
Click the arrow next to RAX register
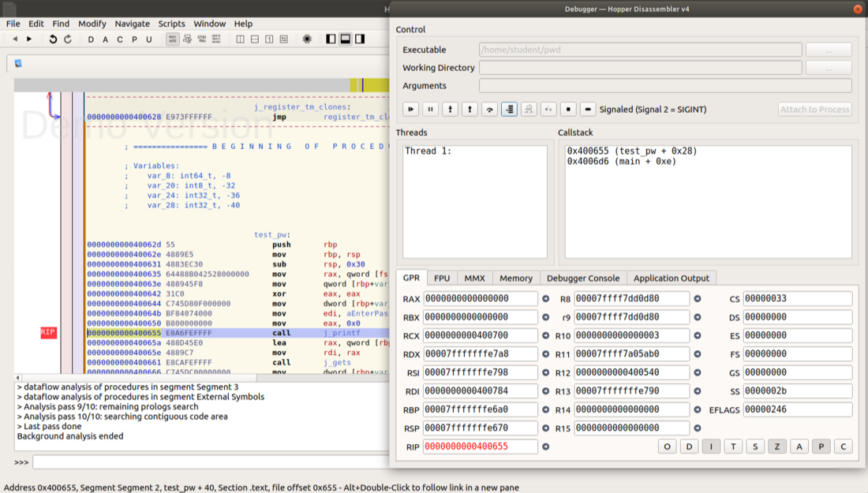click(x=545, y=299)
